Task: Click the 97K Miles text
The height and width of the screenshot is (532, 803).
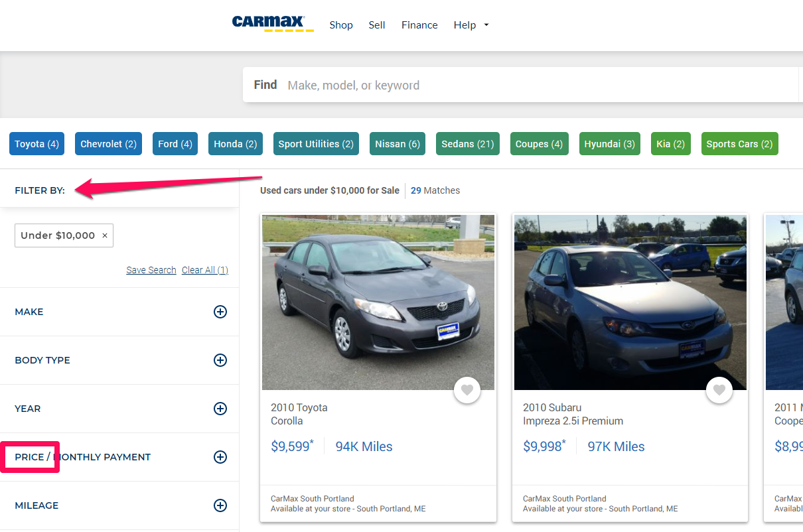Action: click(x=616, y=447)
